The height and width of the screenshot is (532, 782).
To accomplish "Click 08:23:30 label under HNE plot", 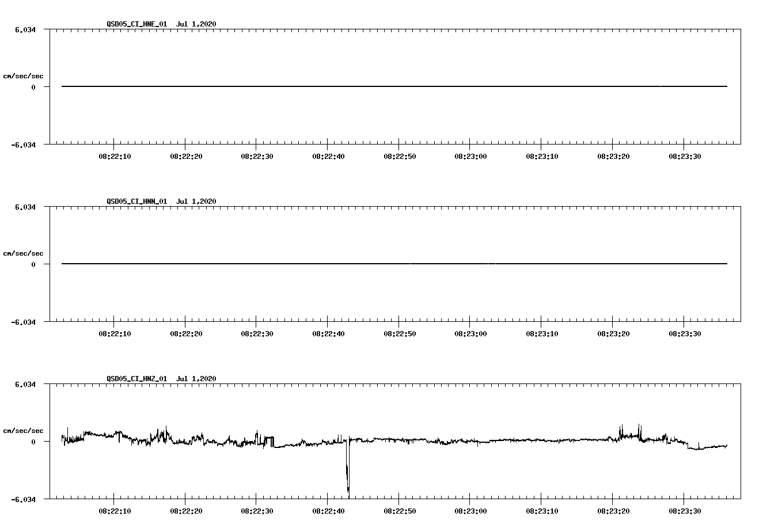I will pos(685,157).
